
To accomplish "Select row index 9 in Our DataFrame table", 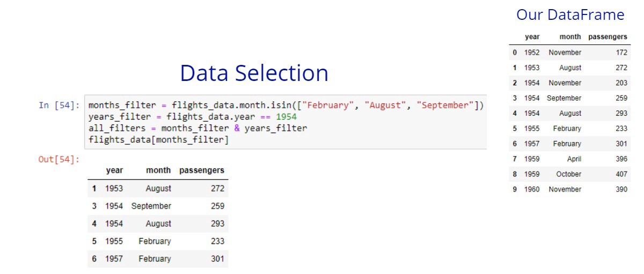I will [515, 189].
